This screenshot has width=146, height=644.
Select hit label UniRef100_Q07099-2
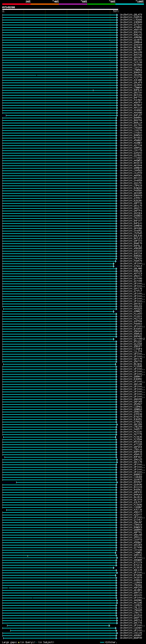tap(133, 339)
